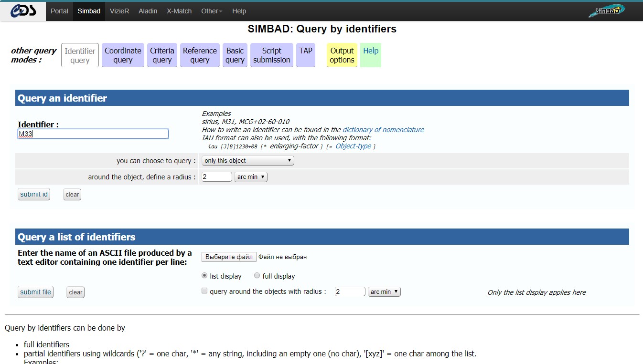This screenshot has height=364, width=643.
Task: Click the 'Файл не выбран' file status text
Action: tap(282, 257)
